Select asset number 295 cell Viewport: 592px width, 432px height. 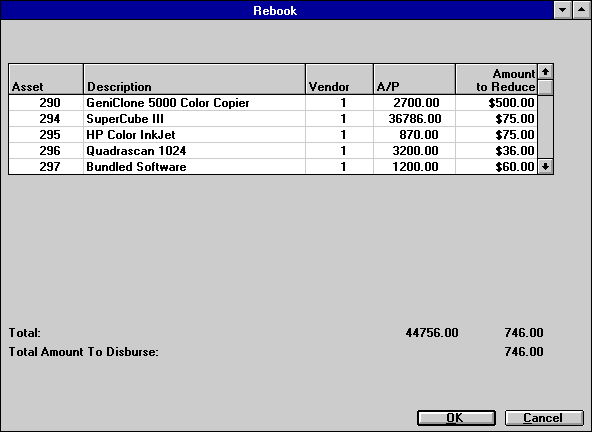pyautogui.click(x=46, y=135)
